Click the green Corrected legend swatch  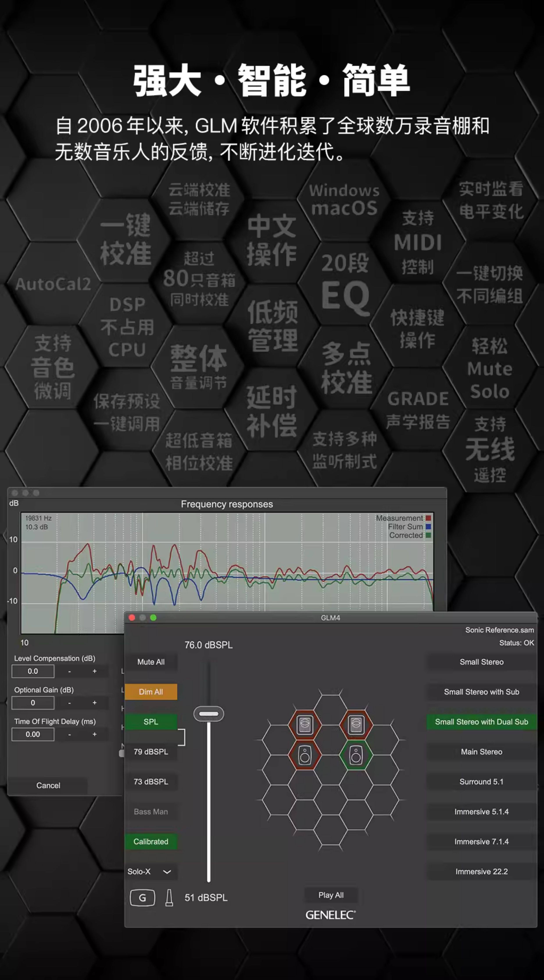(x=428, y=535)
